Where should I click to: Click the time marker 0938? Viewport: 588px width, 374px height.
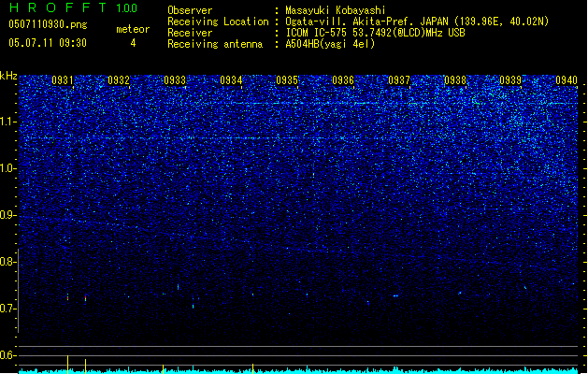pos(455,80)
